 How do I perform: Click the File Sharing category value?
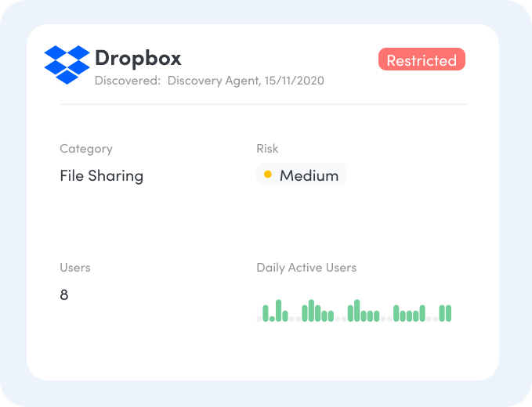pos(102,176)
